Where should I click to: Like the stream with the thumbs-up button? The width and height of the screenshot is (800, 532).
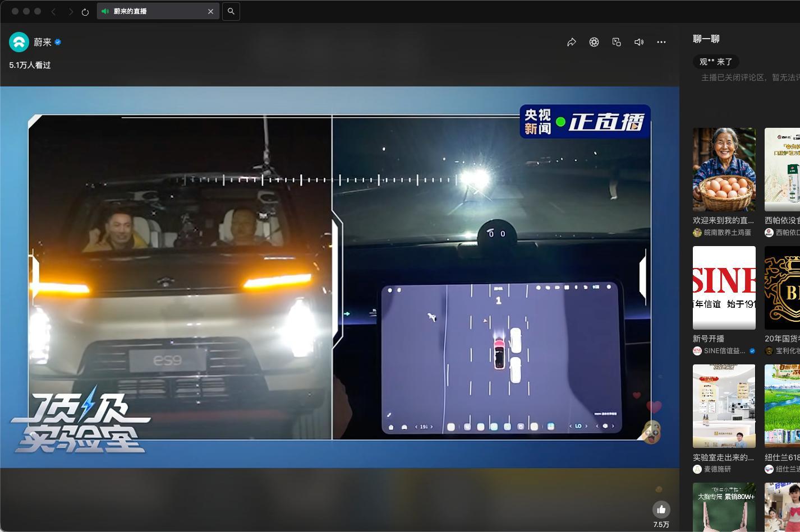click(661, 509)
